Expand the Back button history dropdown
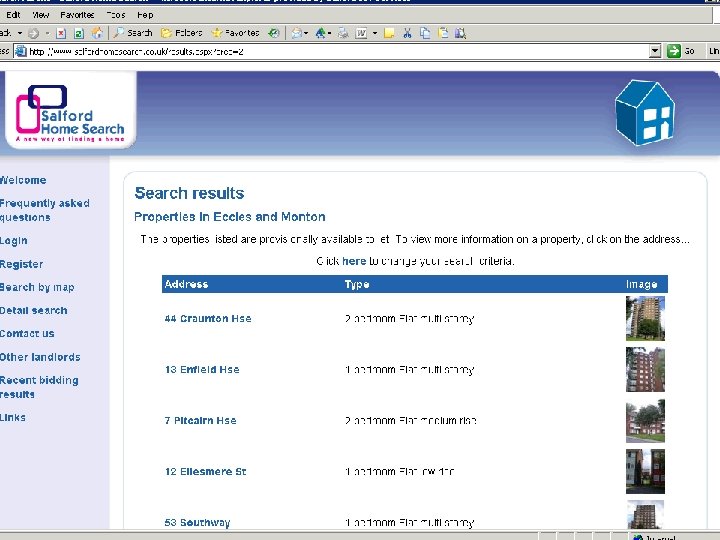Viewport: 720px width, 540px height. tap(20, 33)
